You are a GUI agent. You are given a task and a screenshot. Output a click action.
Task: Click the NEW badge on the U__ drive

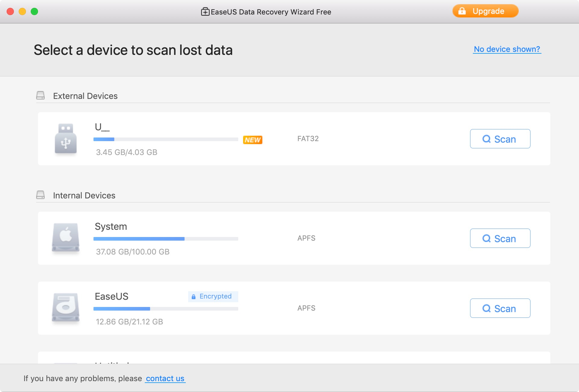(253, 140)
